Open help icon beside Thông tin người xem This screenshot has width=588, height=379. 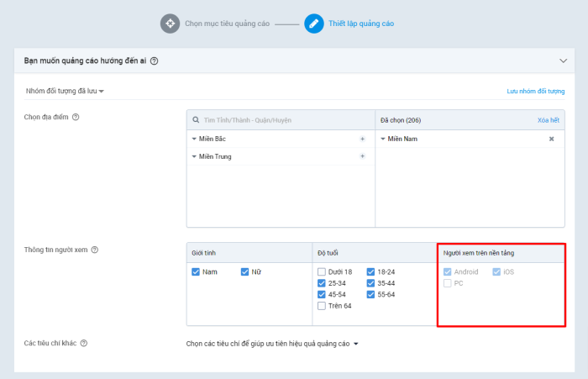click(95, 250)
